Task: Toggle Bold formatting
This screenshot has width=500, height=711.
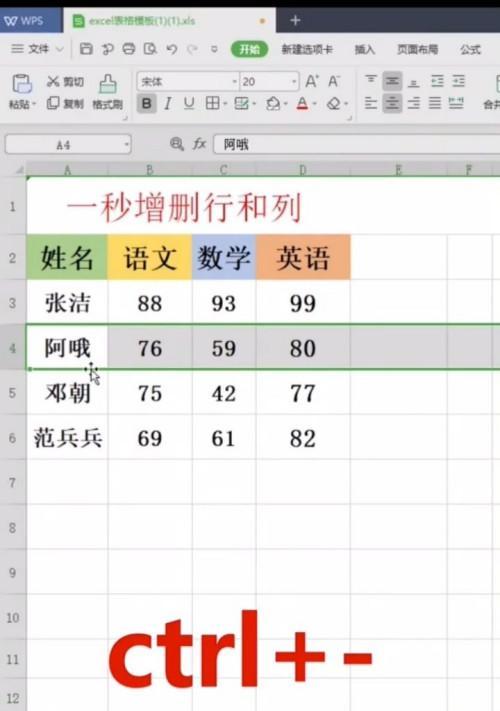Action: [146, 104]
